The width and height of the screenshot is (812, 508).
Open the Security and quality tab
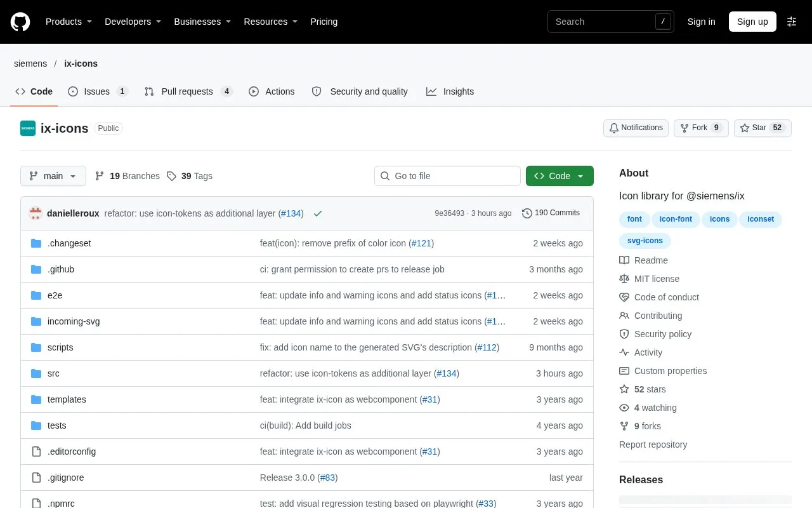[x=360, y=91]
